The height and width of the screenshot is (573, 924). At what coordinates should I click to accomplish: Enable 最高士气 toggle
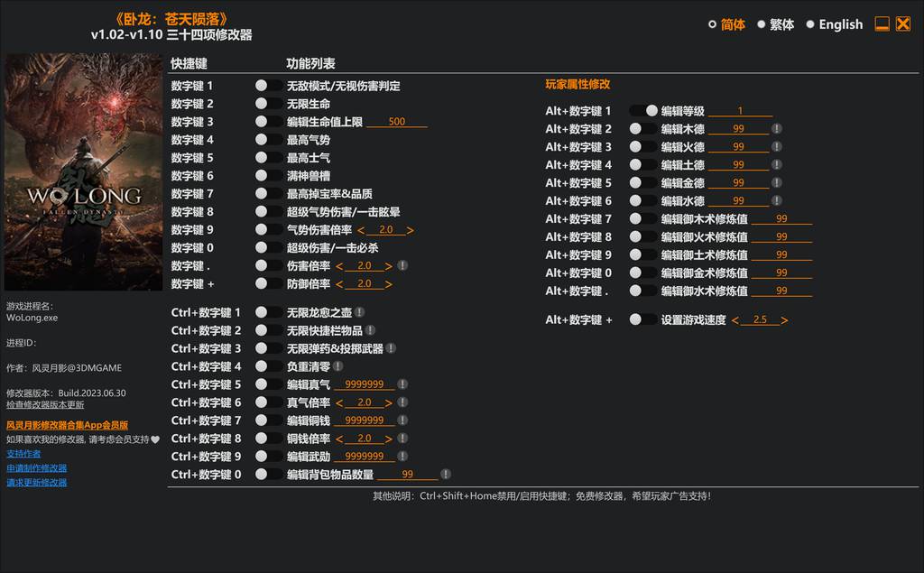(x=268, y=158)
